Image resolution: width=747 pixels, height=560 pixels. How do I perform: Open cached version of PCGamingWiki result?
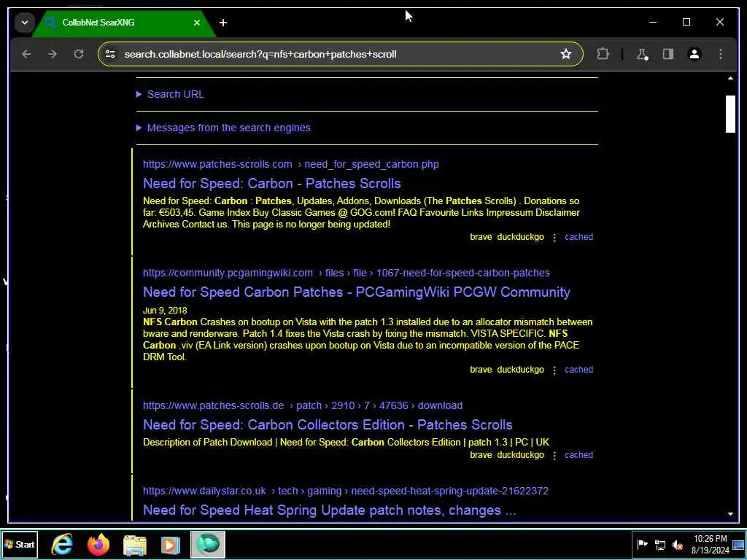(x=578, y=370)
